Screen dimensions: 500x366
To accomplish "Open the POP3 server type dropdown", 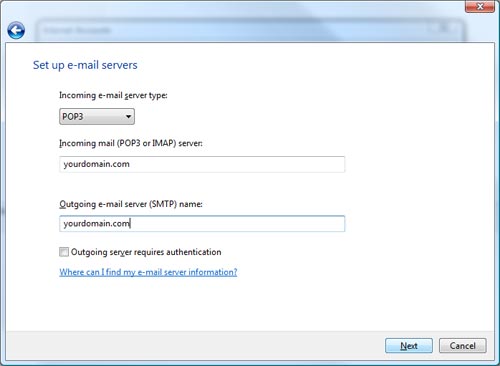I will tap(97, 117).
